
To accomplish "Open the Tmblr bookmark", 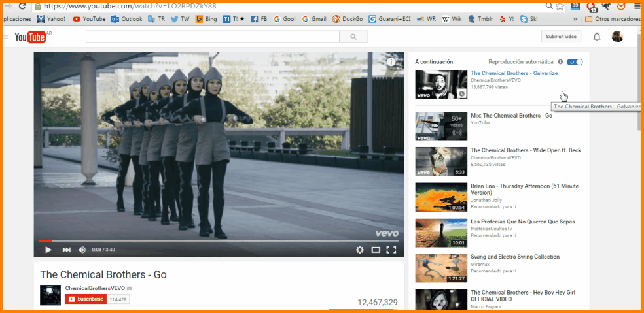I will point(480,19).
